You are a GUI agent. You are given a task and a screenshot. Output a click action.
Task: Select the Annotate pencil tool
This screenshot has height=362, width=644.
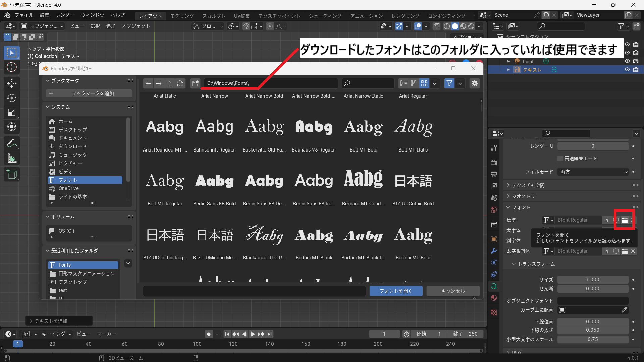12,143
